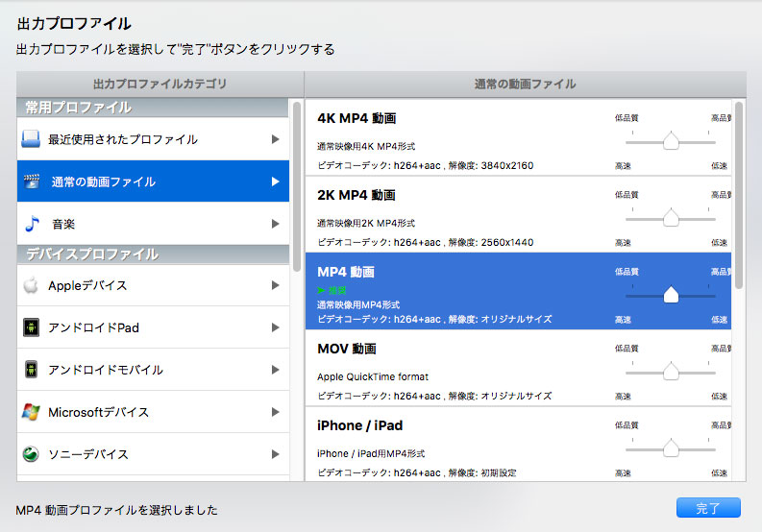Expand the Appleデバイス arrow
Screen dimensions: 762x532
pyautogui.click(x=276, y=285)
